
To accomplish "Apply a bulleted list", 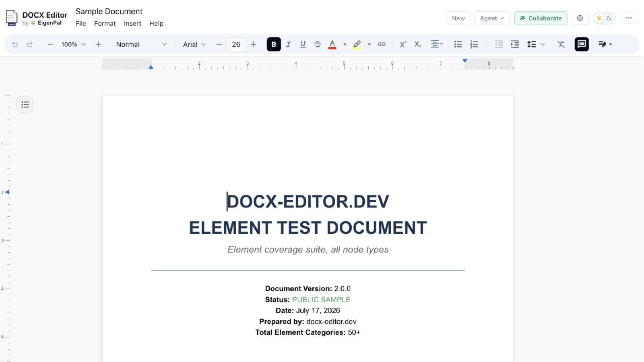I will click(458, 44).
